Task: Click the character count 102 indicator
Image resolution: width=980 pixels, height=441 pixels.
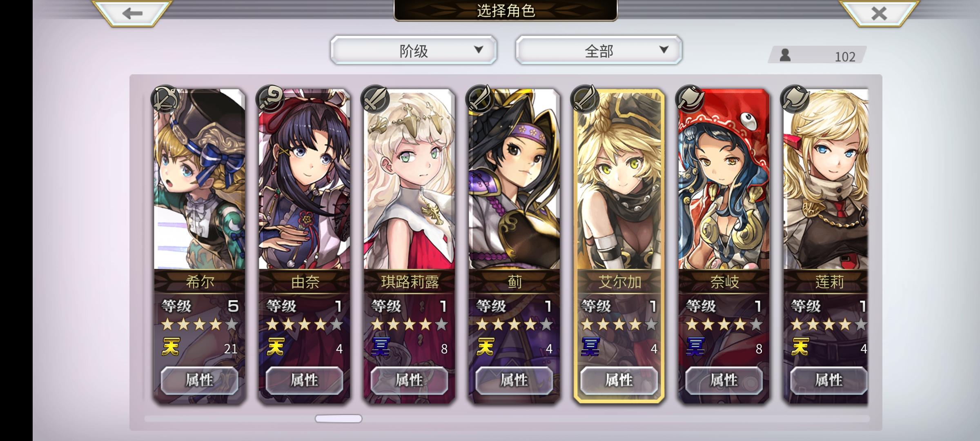Action: click(817, 56)
